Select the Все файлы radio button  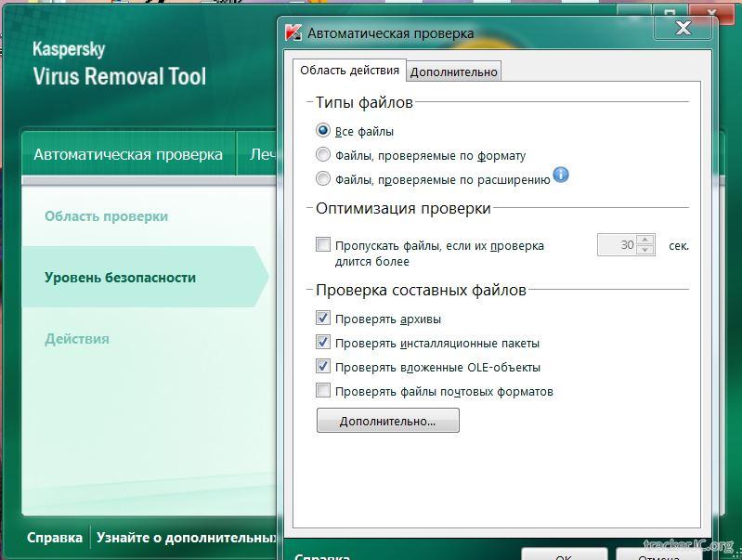point(323,131)
